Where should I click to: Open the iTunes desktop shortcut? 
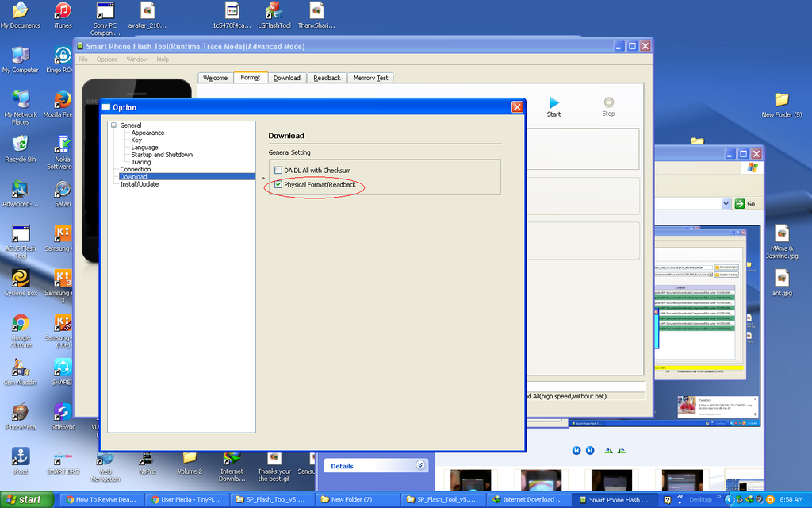point(63,10)
